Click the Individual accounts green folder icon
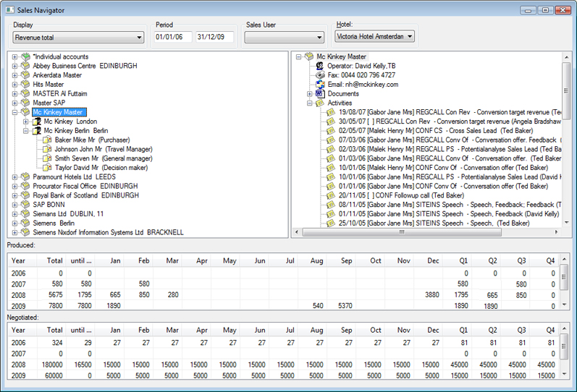This screenshot has width=577, height=392. click(25, 56)
